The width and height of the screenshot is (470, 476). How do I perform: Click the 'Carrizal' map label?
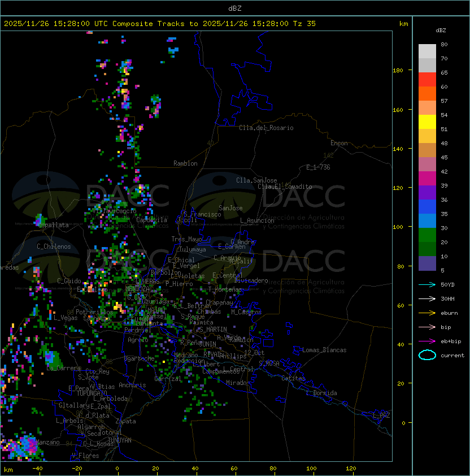[168, 379]
